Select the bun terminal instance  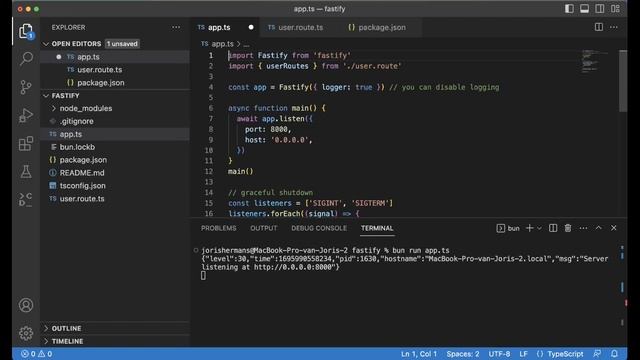click(508, 228)
